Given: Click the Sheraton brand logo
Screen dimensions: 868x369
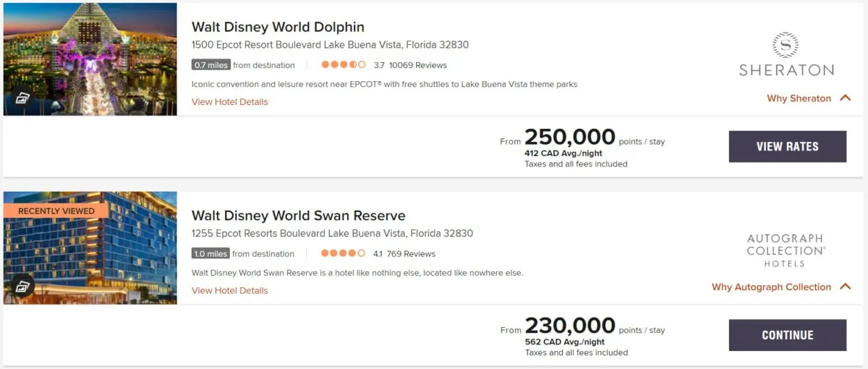Looking at the screenshot, I should (x=786, y=54).
